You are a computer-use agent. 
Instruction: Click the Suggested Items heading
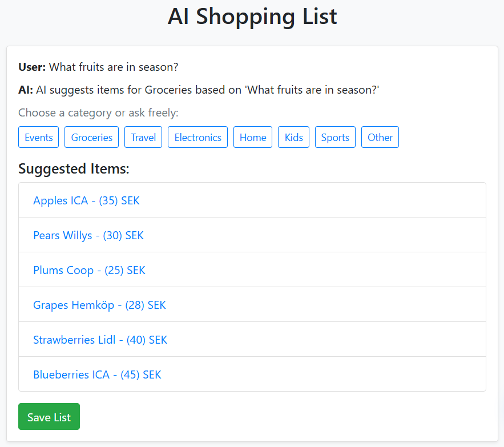click(73, 169)
